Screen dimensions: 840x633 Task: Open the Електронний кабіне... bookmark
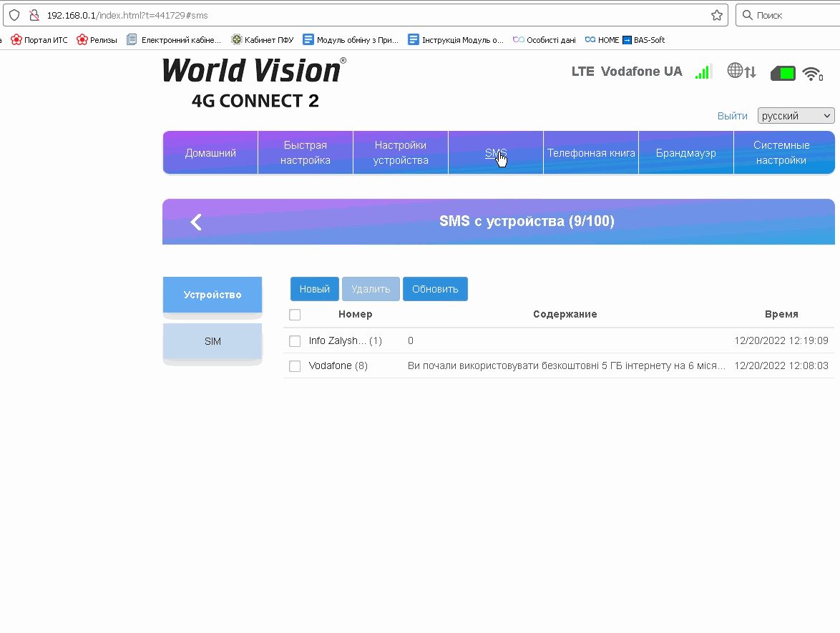pos(174,39)
